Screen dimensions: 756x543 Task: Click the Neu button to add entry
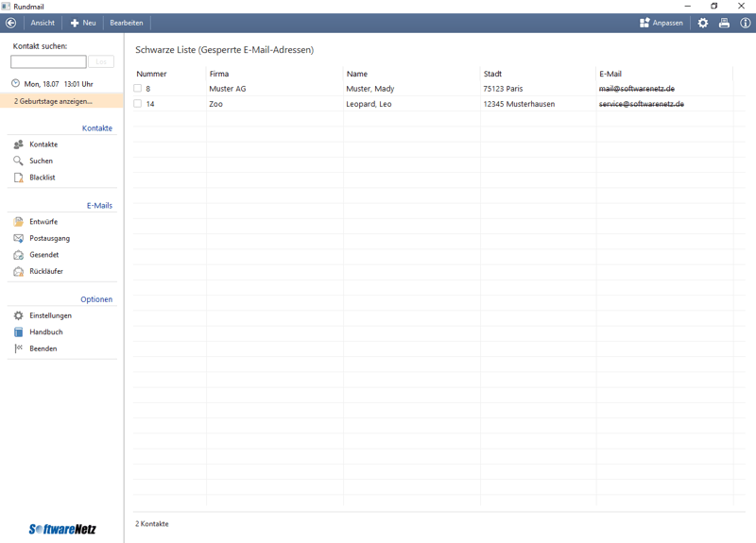point(83,23)
